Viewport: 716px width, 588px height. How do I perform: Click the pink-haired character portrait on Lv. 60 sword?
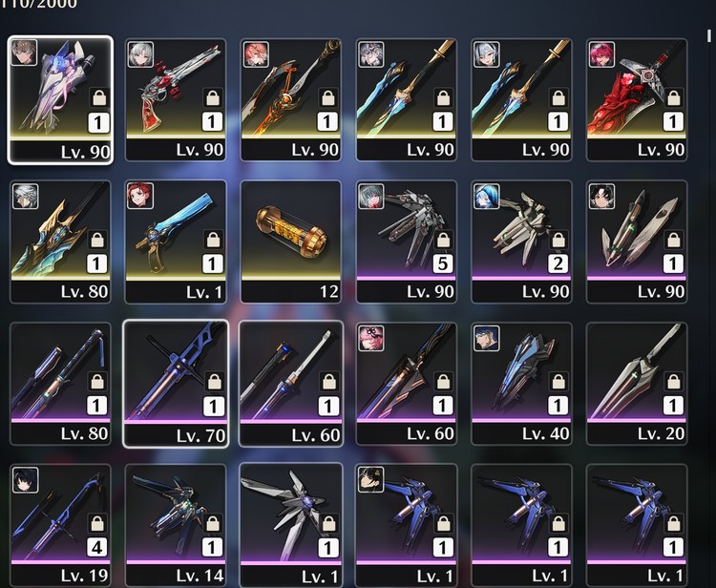370,338
